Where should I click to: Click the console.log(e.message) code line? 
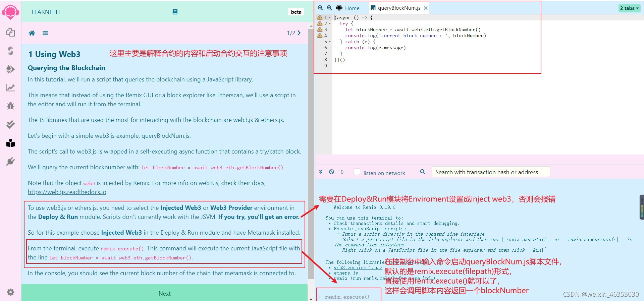(x=376, y=48)
